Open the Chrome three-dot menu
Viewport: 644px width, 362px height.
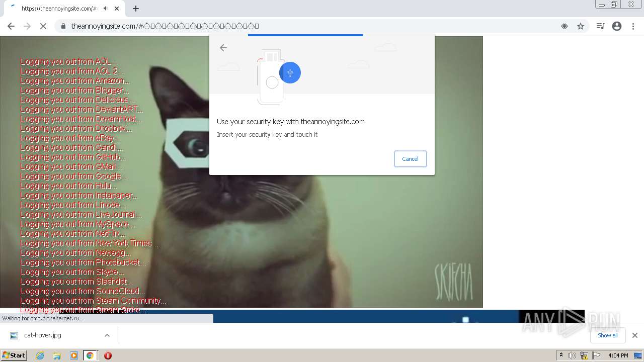pyautogui.click(x=633, y=26)
